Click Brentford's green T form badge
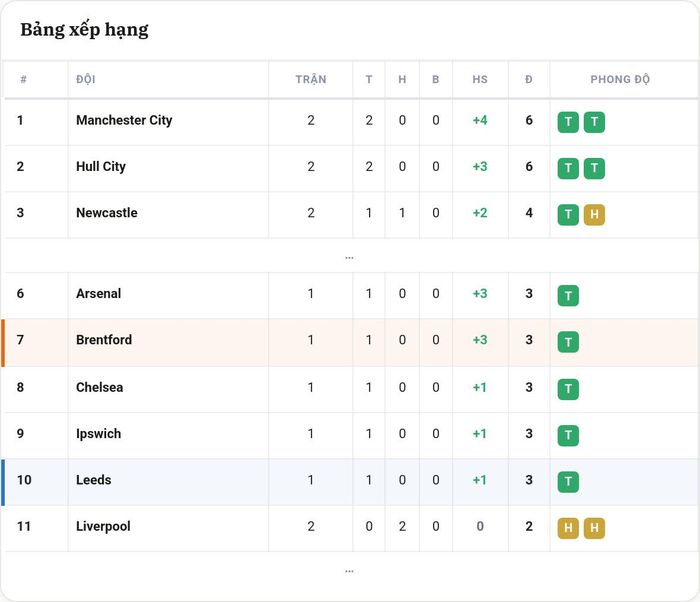Image resolution: width=700 pixels, height=602 pixels. coord(568,342)
